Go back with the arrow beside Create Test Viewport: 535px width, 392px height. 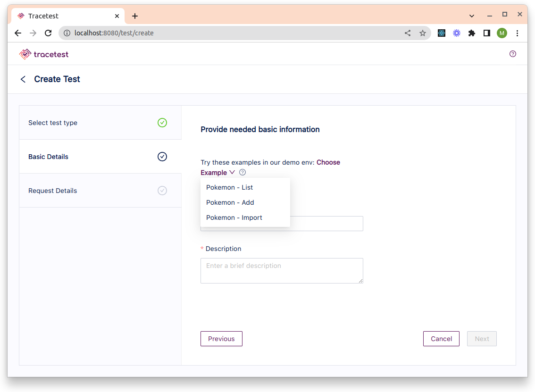[23, 79]
